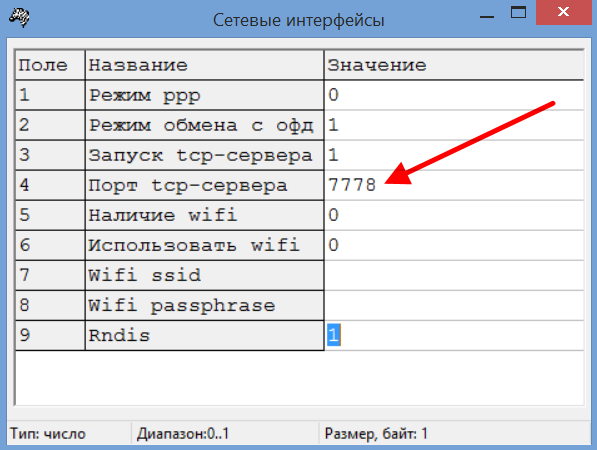Click the Wifi ssid name cell
The image size is (597, 450).
pyautogui.click(x=204, y=275)
